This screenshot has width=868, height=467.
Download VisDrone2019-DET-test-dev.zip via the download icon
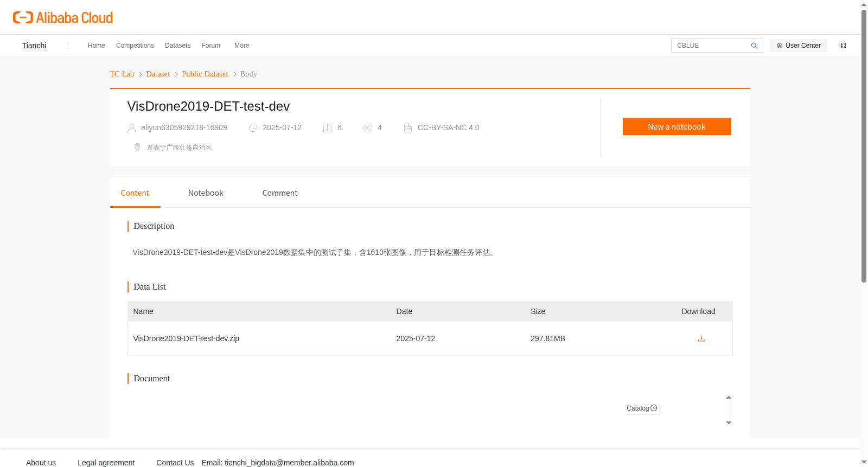click(701, 338)
